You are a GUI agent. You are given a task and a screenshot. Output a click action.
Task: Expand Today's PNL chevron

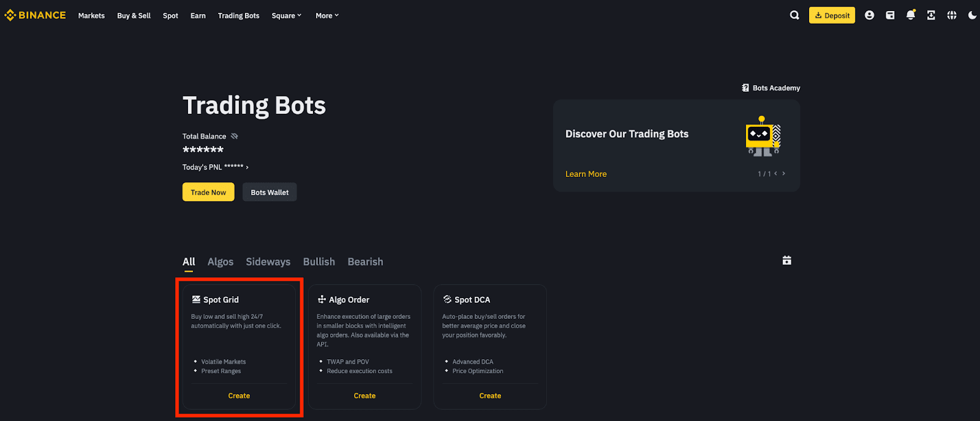pos(247,168)
